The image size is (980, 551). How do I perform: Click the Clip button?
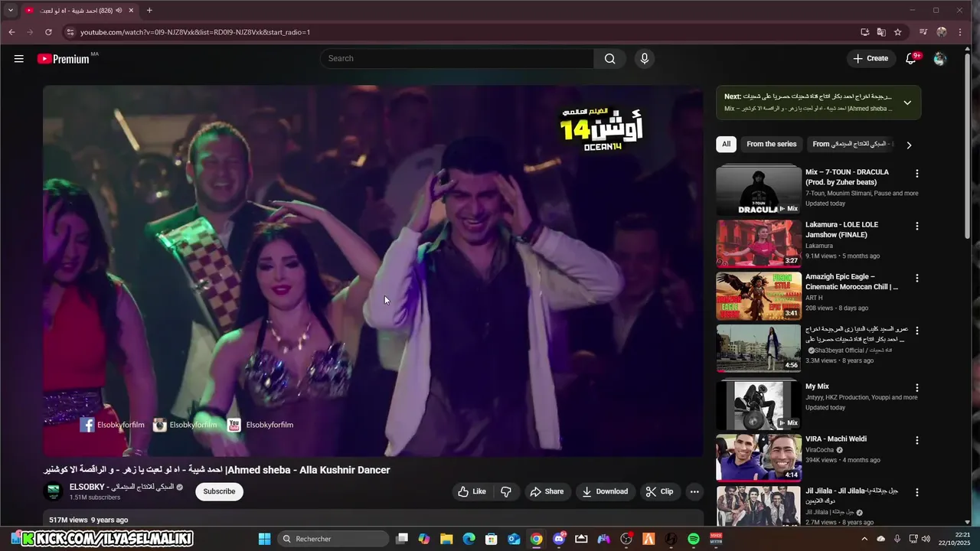(659, 491)
